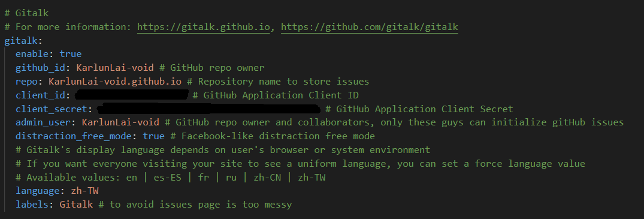Click the 'Available values' comment line
Image resolution: width=644 pixels, height=219 pixels.
pyautogui.click(x=171, y=177)
